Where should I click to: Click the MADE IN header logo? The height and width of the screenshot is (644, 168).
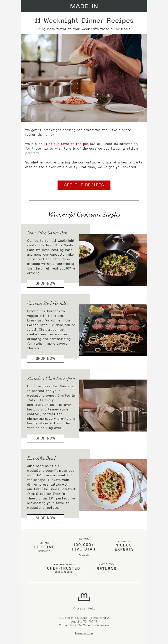click(x=84, y=6)
